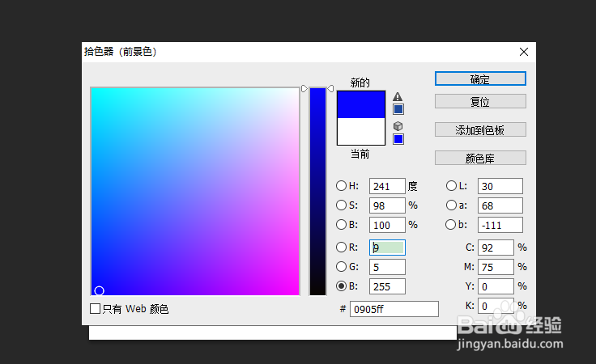Screen dimensions: 596x364
Task: Click the G value field showing 5
Action: (387, 267)
